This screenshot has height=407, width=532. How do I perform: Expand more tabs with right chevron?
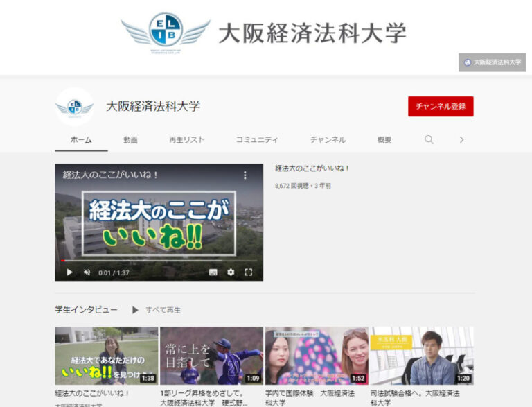[461, 139]
